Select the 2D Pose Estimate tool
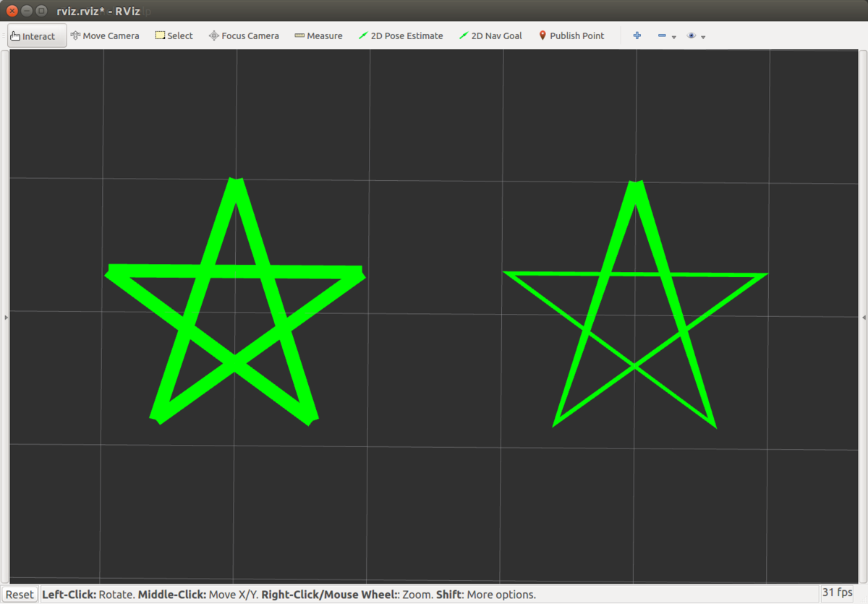Image resolution: width=868 pixels, height=604 pixels. pyautogui.click(x=401, y=35)
